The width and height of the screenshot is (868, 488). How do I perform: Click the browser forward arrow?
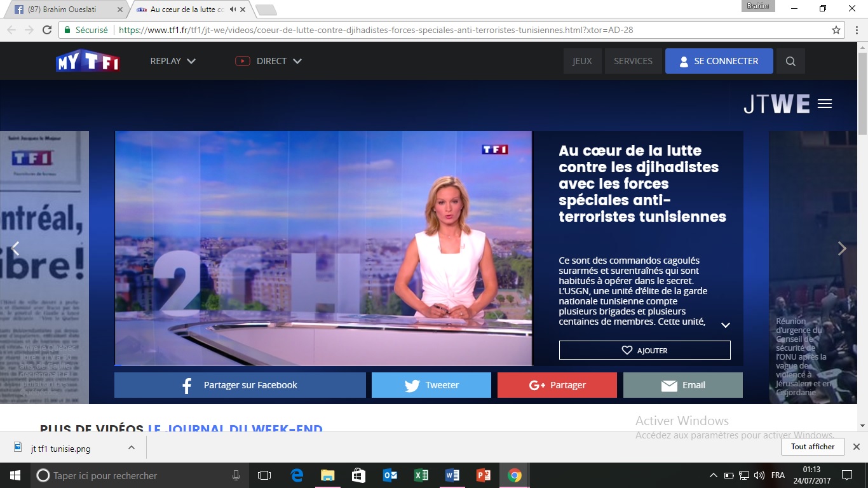pos(29,30)
